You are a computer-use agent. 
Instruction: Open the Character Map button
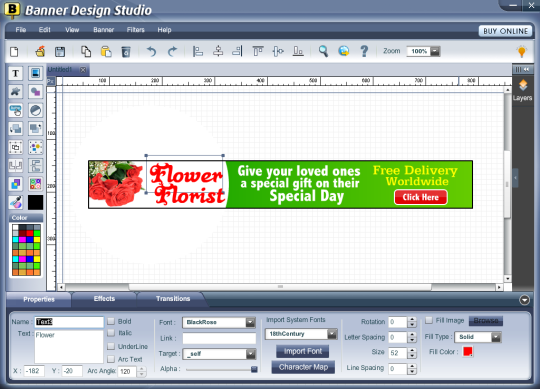303,367
